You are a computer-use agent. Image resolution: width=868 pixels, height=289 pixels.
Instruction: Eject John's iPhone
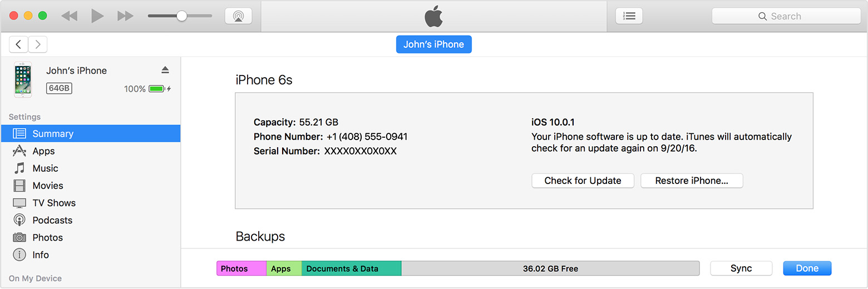(x=165, y=70)
